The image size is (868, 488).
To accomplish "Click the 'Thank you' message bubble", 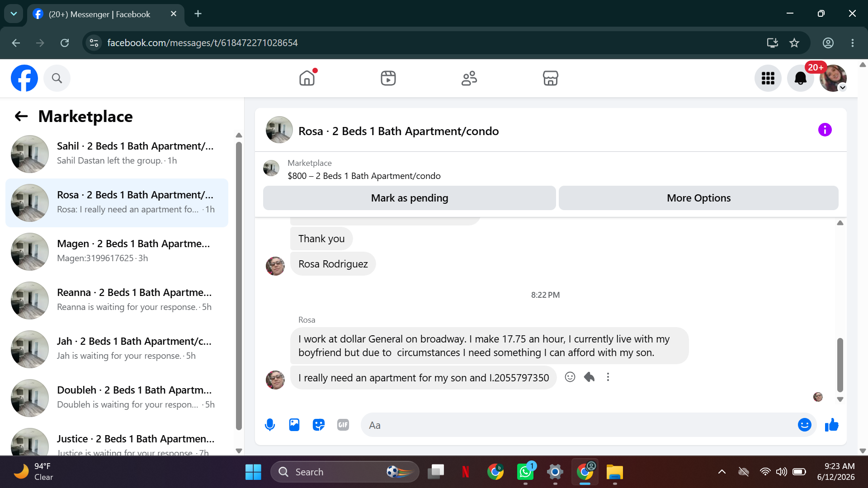I will click(321, 239).
